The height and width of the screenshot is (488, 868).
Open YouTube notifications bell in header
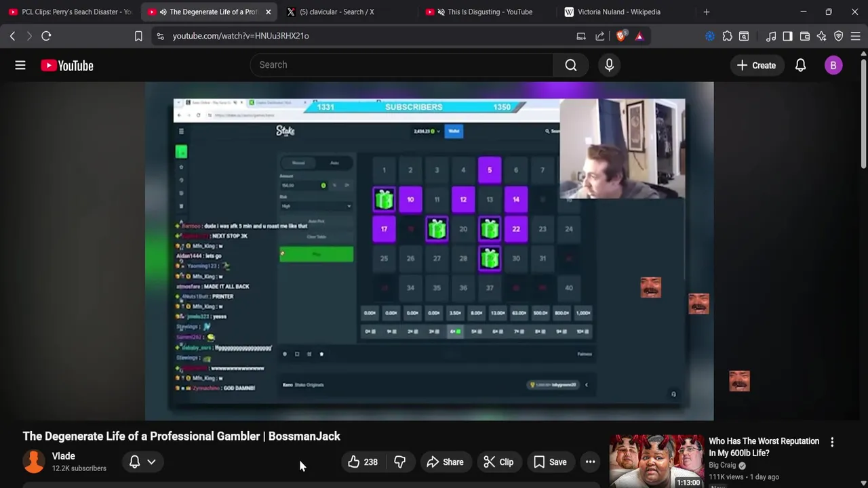[x=800, y=65]
